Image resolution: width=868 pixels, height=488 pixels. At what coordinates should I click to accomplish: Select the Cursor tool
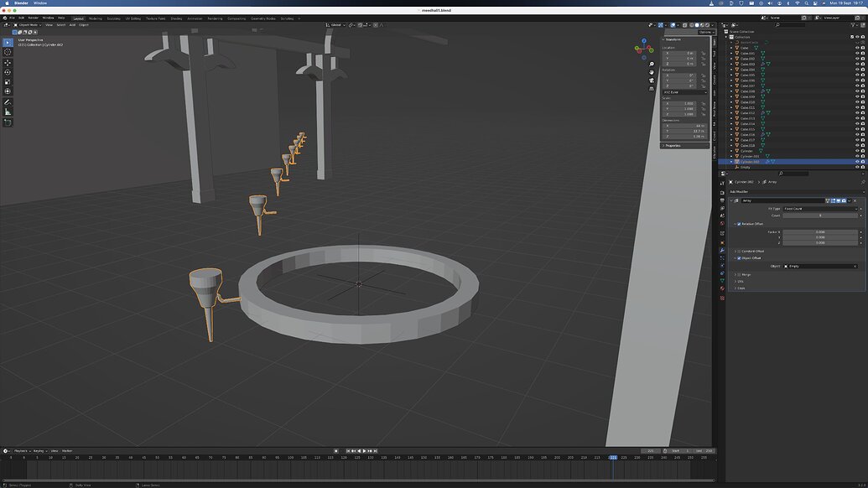point(8,52)
